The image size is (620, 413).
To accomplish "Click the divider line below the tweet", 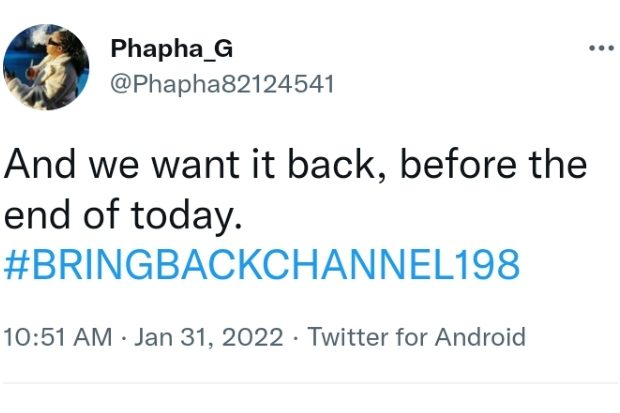I will (x=310, y=383).
